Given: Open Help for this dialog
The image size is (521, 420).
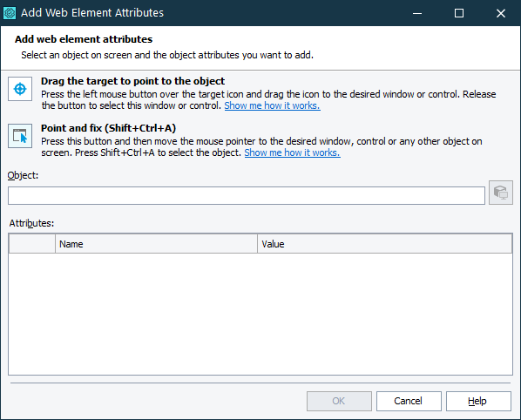Looking at the screenshot, I should (x=478, y=401).
